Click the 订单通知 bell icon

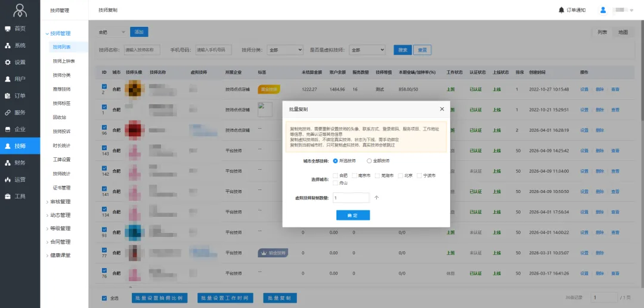click(561, 10)
